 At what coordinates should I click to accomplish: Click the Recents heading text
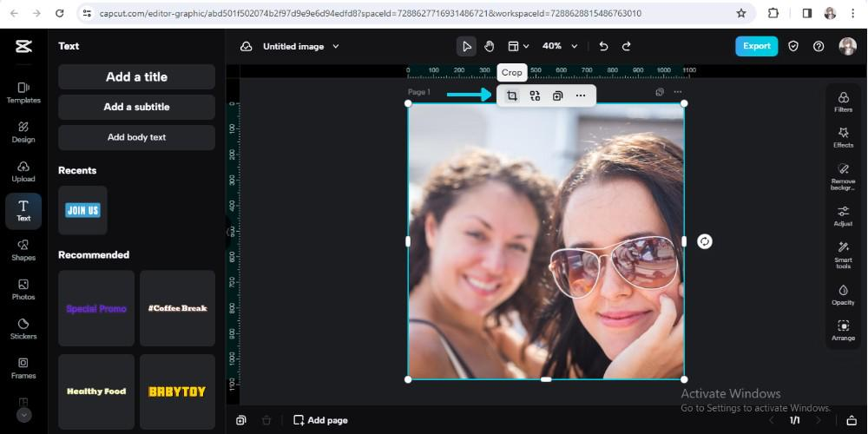point(77,170)
